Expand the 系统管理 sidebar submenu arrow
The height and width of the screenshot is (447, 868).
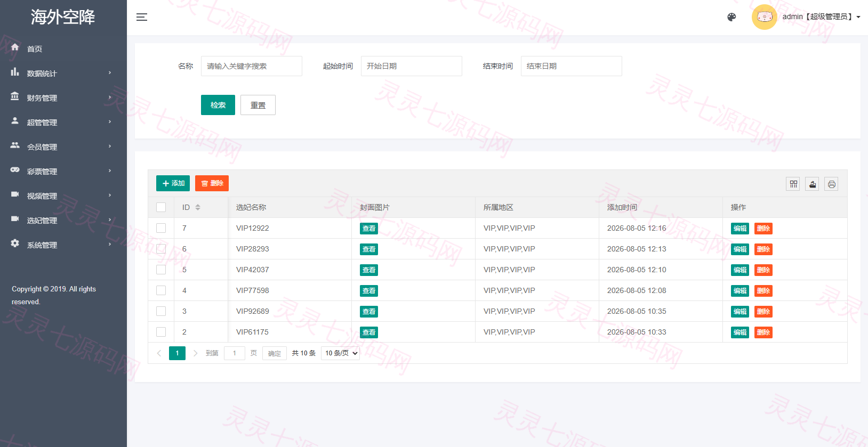tap(110, 245)
